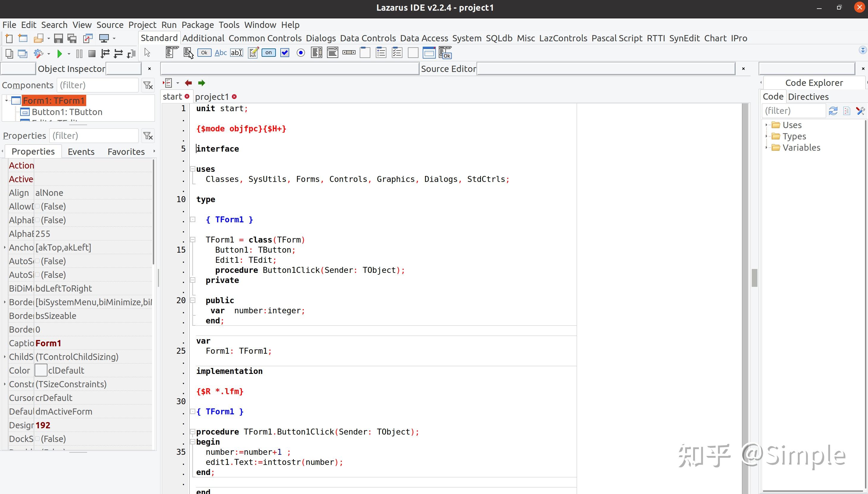
Task: Switch to the Additional palette tab
Action: tap(203, 38)
